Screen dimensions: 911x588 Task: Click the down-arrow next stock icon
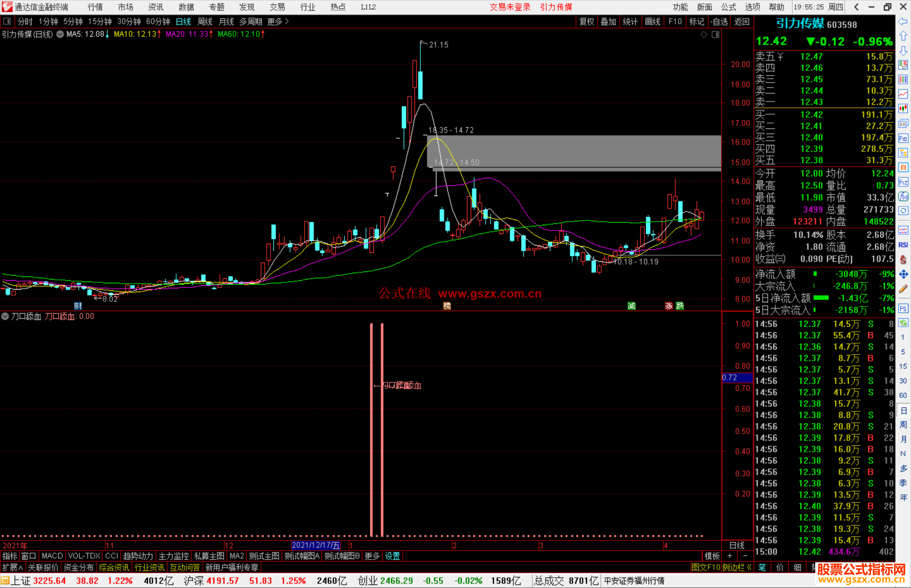pos(903,51)
